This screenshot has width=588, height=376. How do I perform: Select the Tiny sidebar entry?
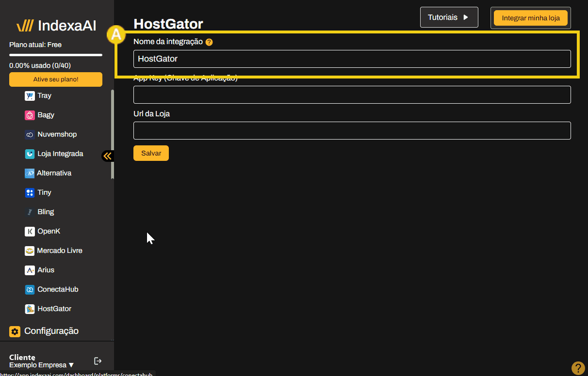(x=44, y=193)
